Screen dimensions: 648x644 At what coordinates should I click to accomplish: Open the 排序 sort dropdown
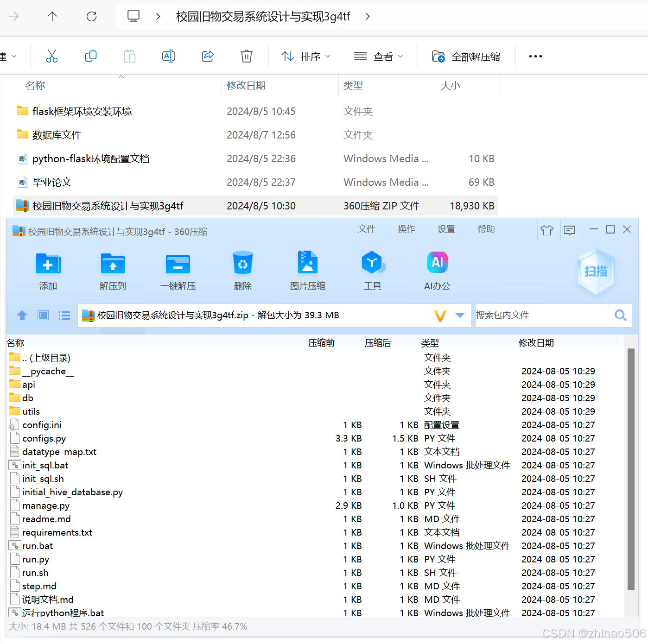[x=306, y=57]
